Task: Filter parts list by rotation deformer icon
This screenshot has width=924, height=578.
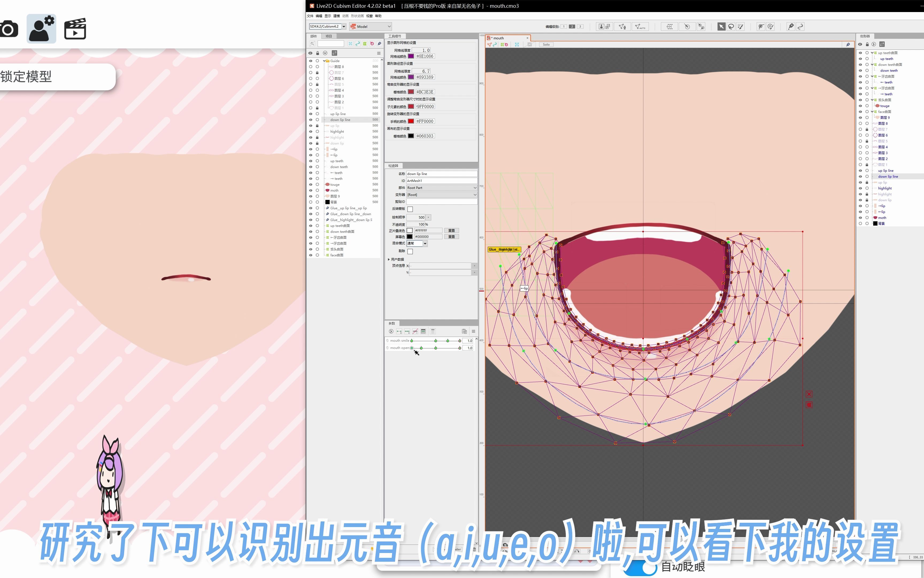Action: [372, 44]
